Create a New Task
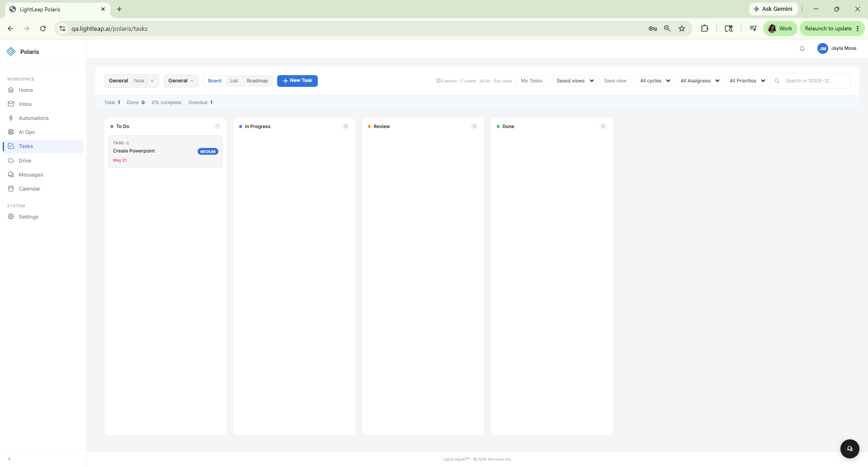The image size is (868, 467). pyautogui.click(x=297, y=81)
